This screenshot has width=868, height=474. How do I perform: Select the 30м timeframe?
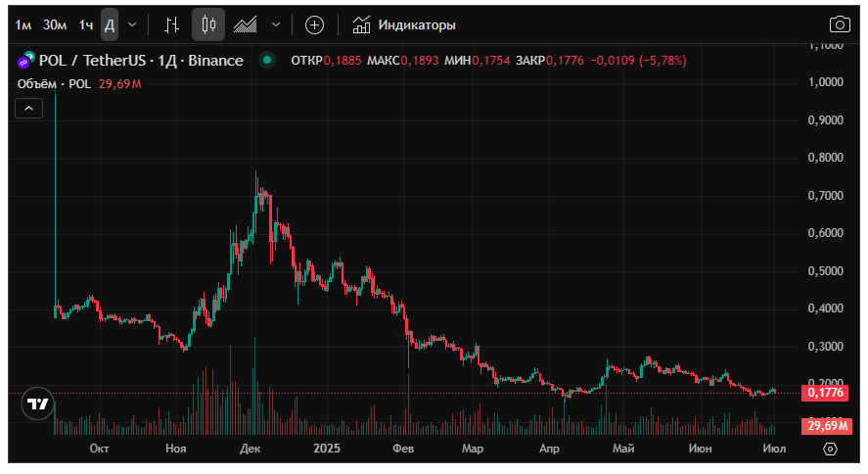coord(55,24)
